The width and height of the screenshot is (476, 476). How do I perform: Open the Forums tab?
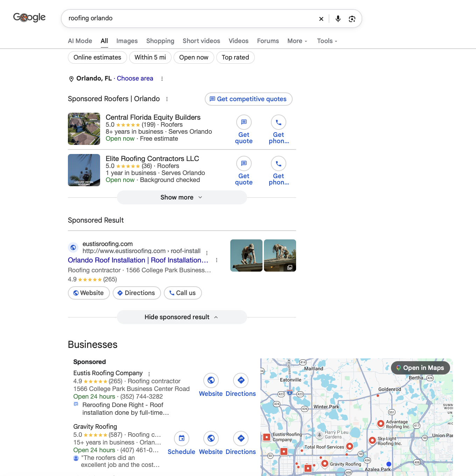click(x=268, y=41)
